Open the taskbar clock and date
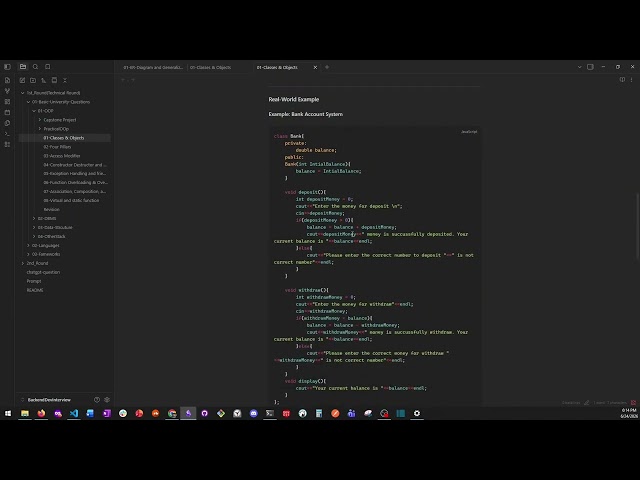Viewport: 640px width, 480px height. coord(629,413)
